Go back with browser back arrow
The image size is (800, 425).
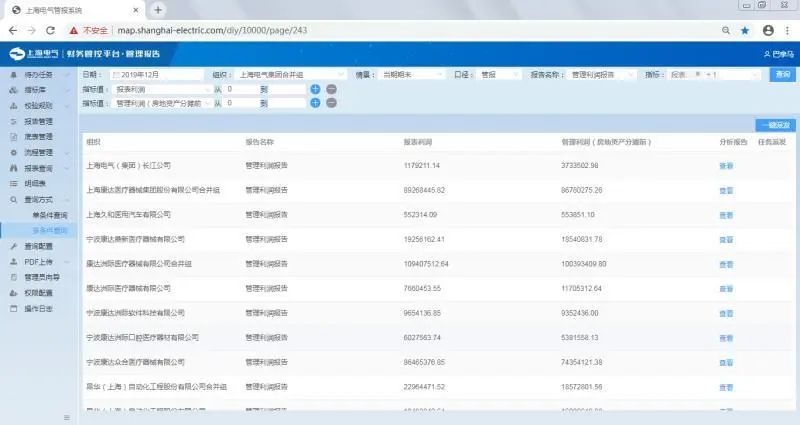[13, 30]
